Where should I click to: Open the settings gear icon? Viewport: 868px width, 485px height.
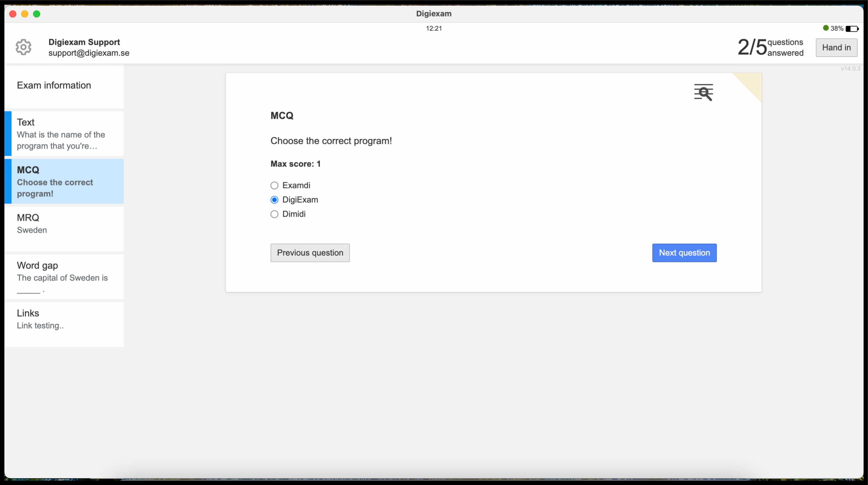point(23,47)
